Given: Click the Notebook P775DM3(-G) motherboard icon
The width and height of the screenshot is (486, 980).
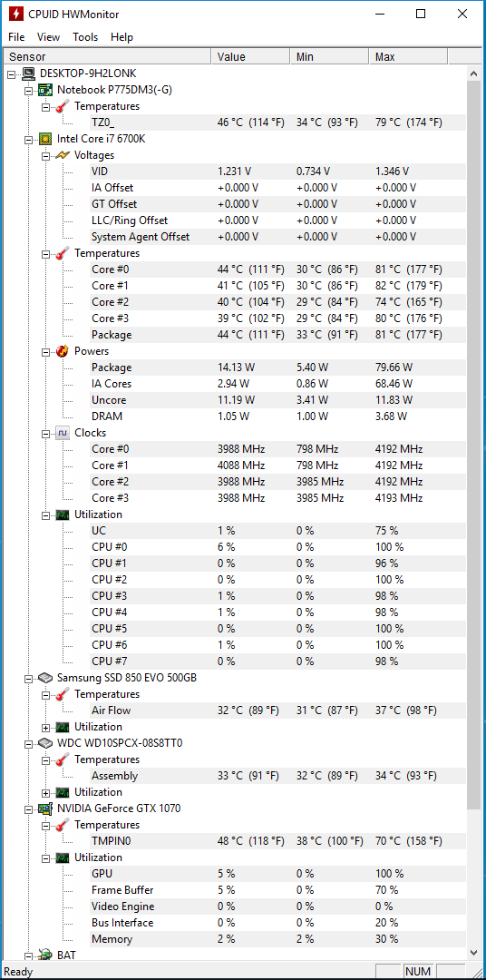Looking at the screenshot, I should pos(45,90).
